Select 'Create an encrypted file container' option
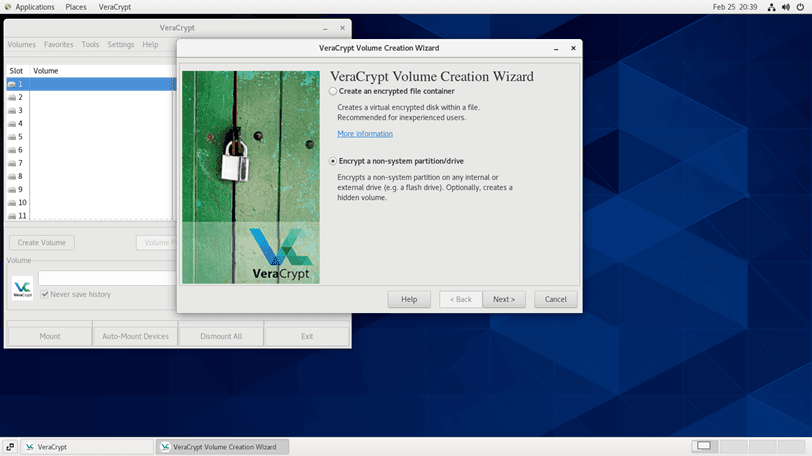This screenshot has width=812, height=456. 333,91
